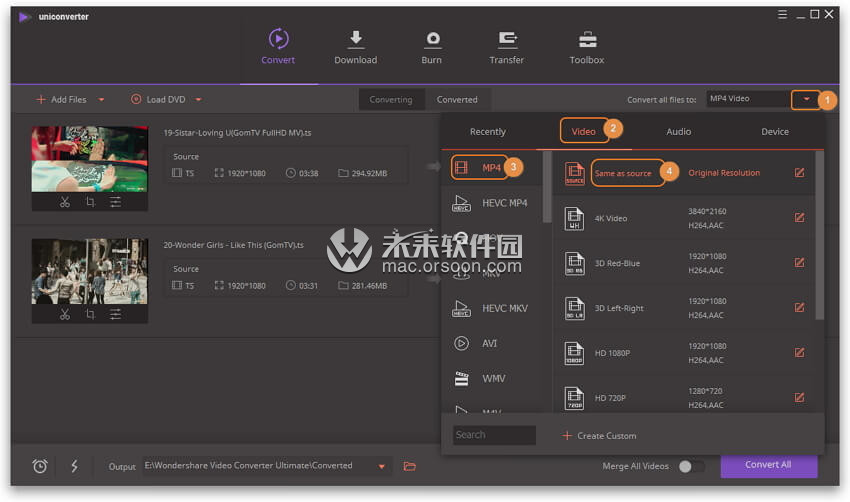Screen dimensions: 850x502
Task: Switch to the Converting tab
Action: 391,100
